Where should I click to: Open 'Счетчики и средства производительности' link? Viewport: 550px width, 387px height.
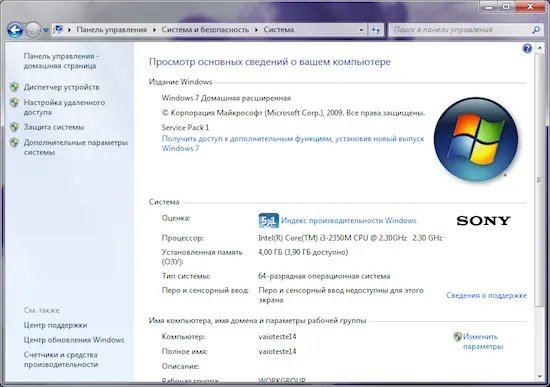click(x=61, y=360)
